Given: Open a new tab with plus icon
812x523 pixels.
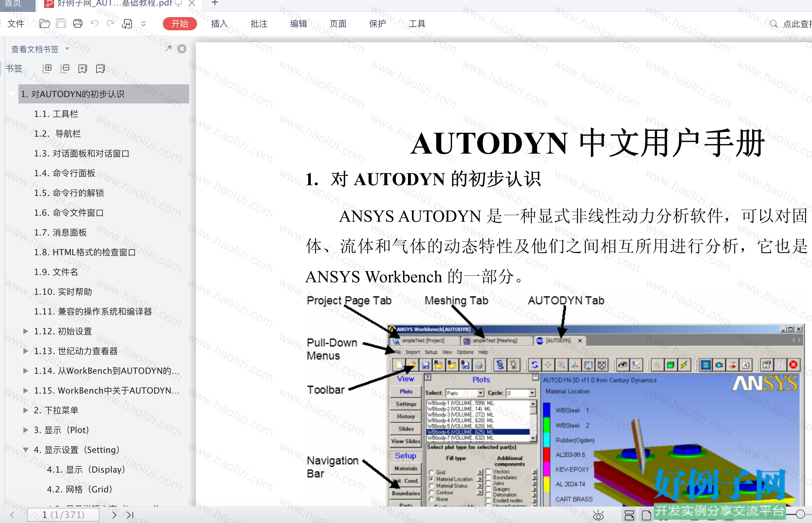Looking at the screenshot, I should (x=215, y=3).
